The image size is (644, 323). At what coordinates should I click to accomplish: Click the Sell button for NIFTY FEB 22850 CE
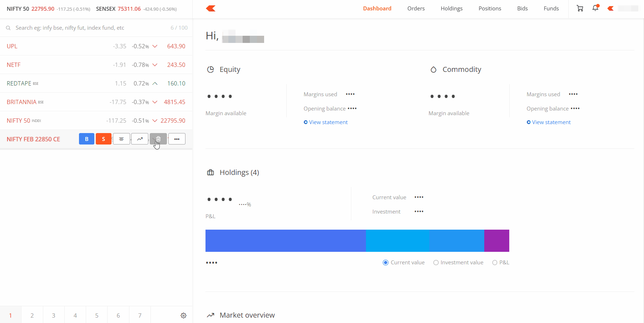pyautogui.click(x=104, y=139)
